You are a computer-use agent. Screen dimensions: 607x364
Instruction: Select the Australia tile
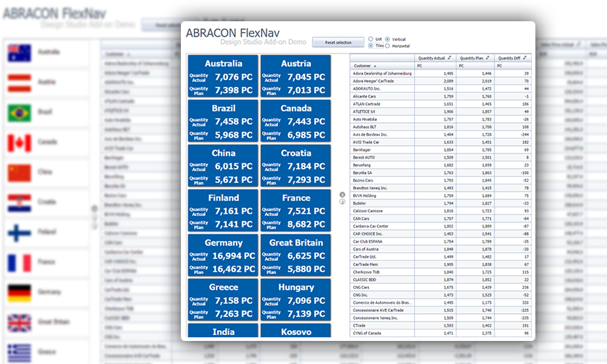pos(223,76)
